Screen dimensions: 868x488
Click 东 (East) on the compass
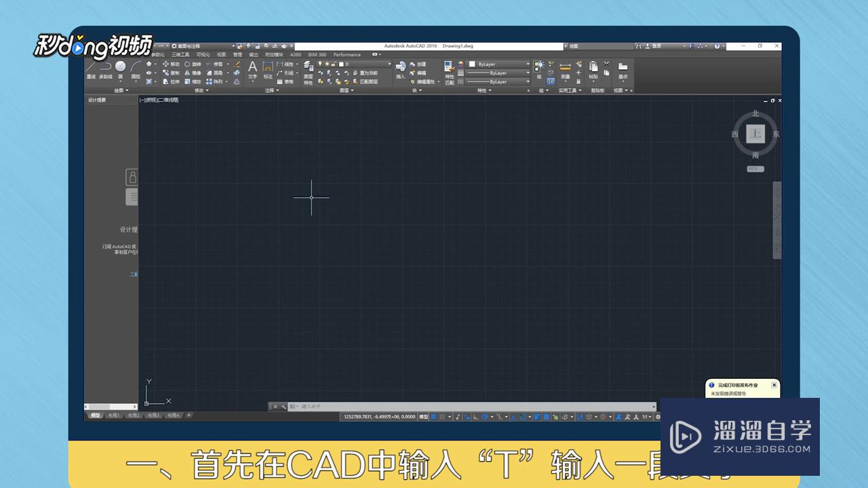(x=776, y=134)
